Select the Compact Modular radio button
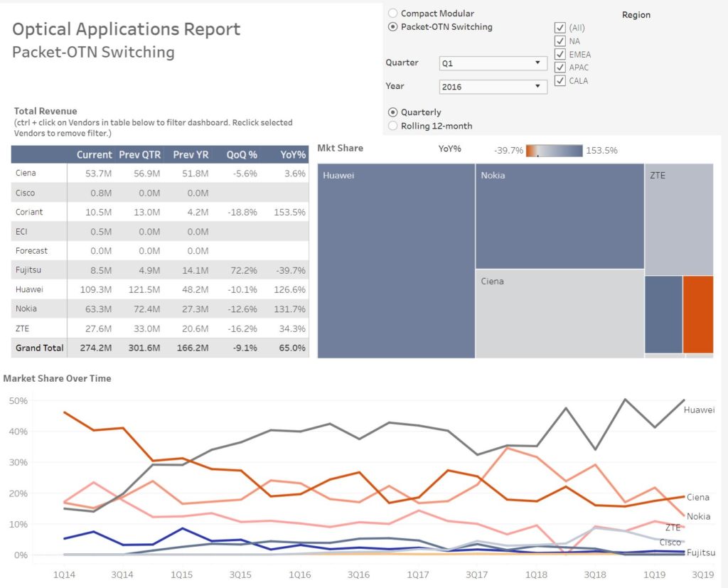The image size is (728, 588). click(392, 14)
